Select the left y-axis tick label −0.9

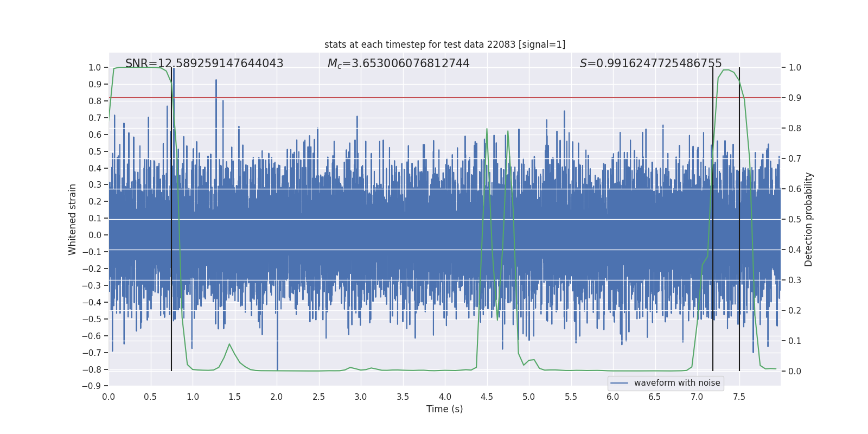94,386
